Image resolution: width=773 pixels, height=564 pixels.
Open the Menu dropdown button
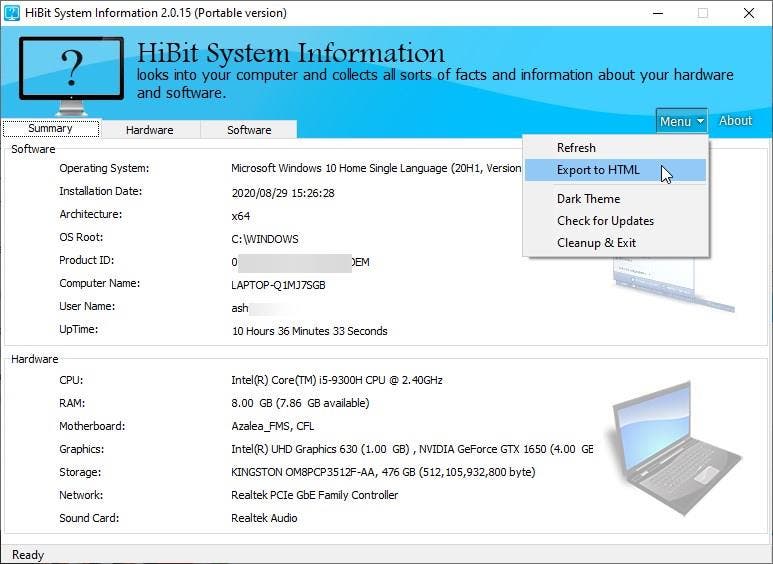[x=681, y=121]
